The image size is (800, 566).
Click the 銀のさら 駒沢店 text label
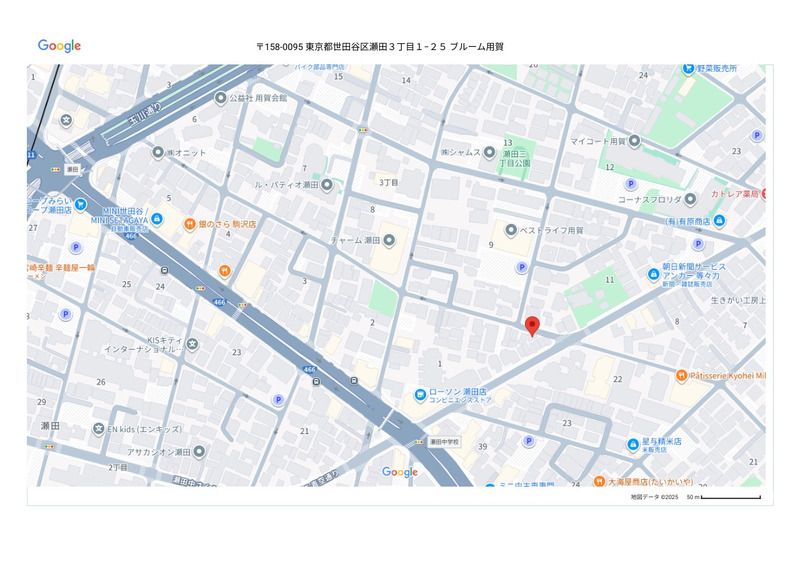[228, 224]
